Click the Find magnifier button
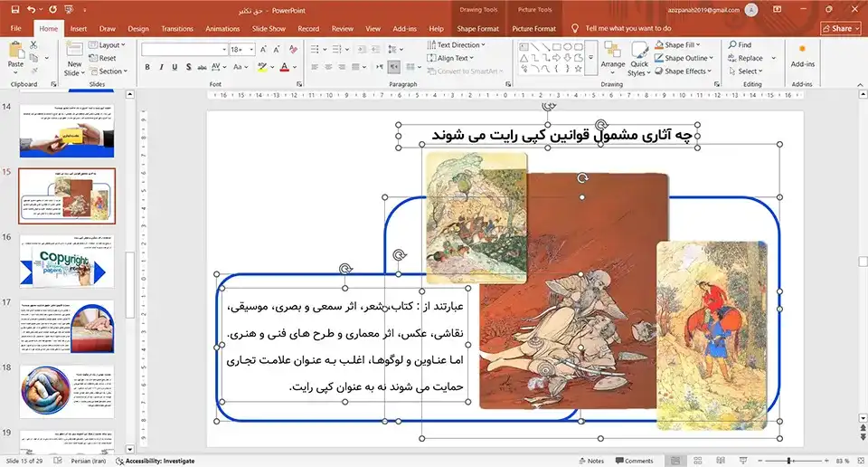The width and height of the screenshot is (868, 467). [x=740, y=45]
